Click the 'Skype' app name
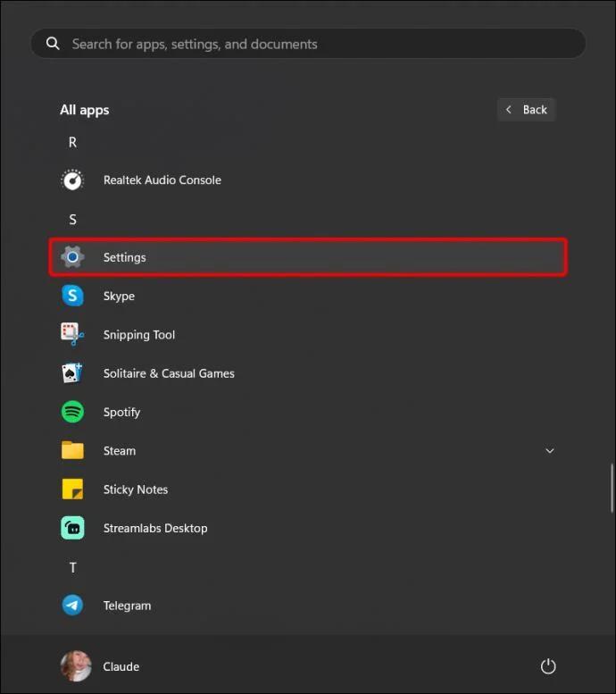This screenshot has width=616, height=694. [x=119, y=296]
